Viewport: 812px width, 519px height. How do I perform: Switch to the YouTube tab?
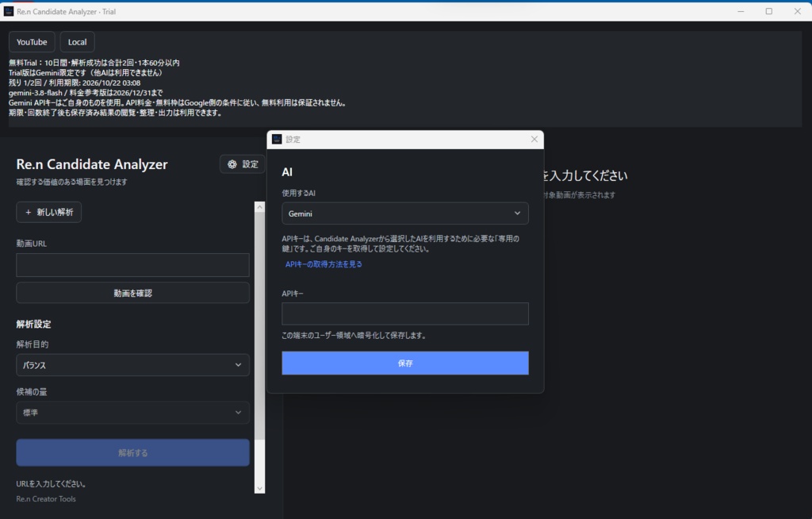(32, 42)
